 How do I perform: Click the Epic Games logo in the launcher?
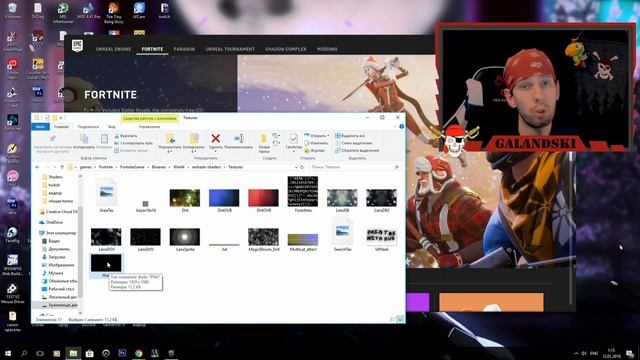tap(77, 45)
